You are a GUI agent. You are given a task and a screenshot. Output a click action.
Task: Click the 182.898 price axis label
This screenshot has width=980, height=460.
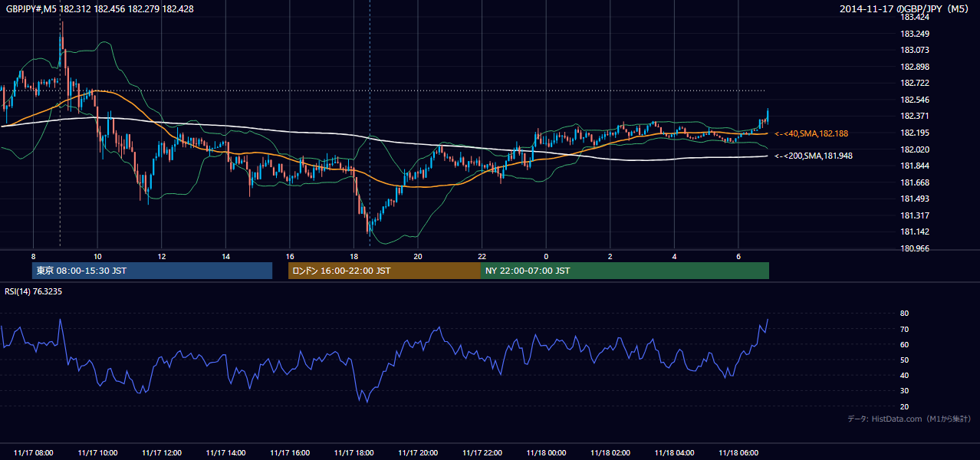(x=915, y=67)
